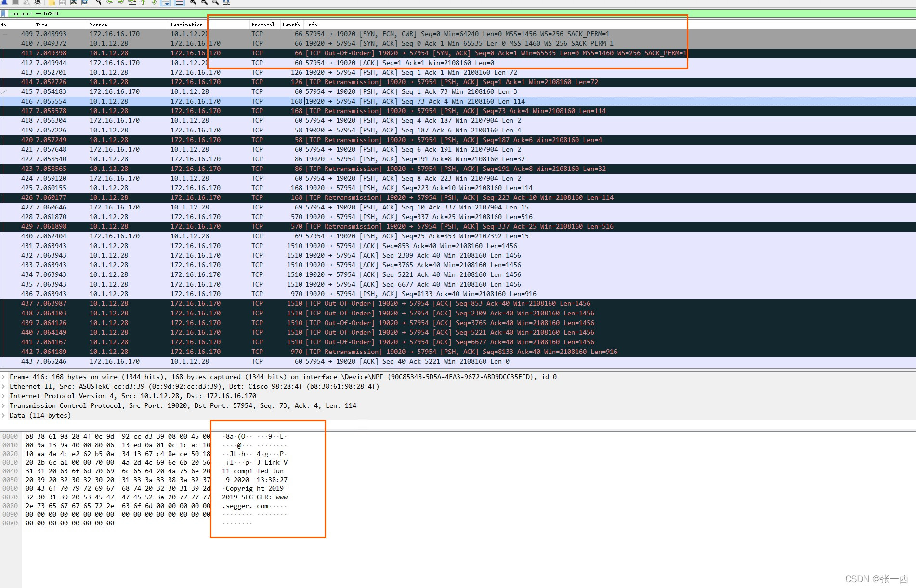This screenshot has height=588, width=916.
Task: Select packet 425 Seq=223 row
Action: [458, 188]
